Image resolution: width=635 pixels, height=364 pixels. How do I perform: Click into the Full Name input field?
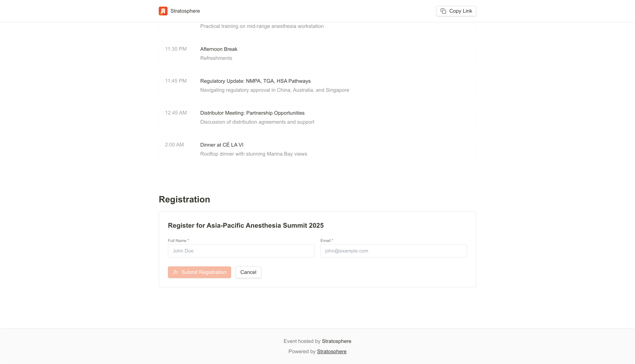241,251
